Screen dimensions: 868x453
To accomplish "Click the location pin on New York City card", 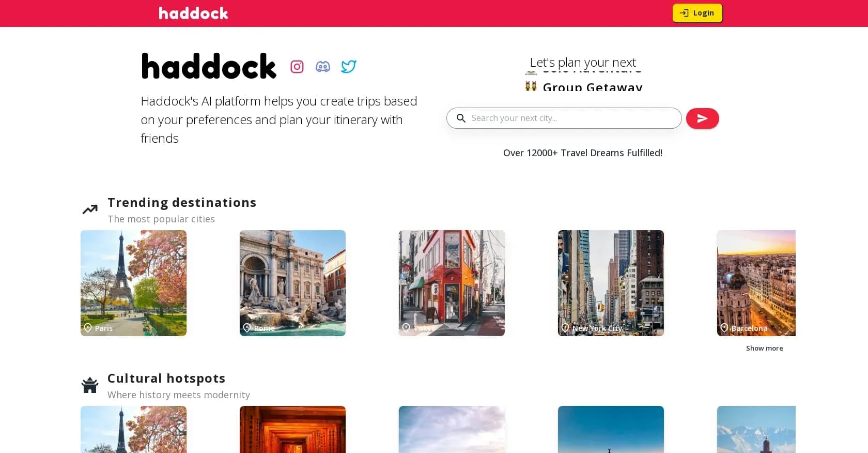I will [565, 328].
